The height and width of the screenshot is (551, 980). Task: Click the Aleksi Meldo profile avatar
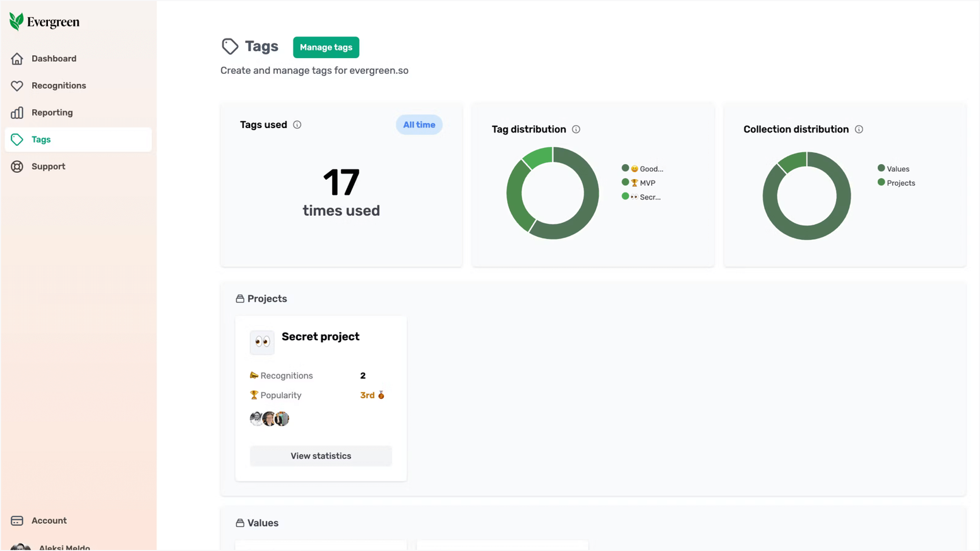[x=20, y=547]
